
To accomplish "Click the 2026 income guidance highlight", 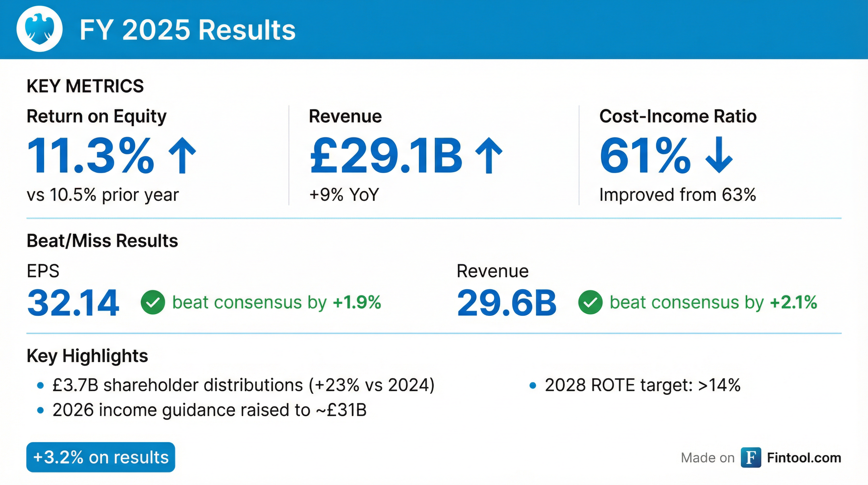I will [209, 410].
